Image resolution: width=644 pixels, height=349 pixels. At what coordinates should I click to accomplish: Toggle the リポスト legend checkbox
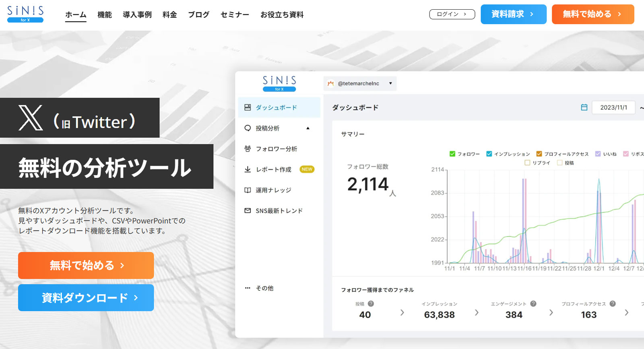pos(626,154)
